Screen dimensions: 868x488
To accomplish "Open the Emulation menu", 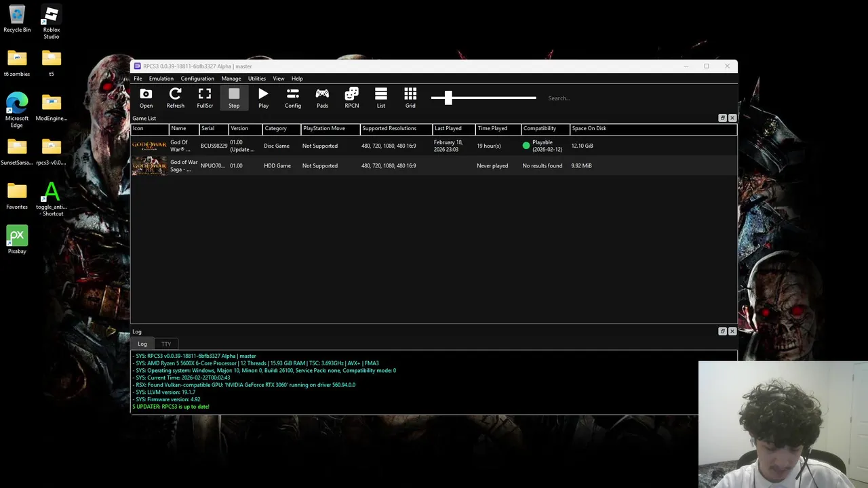I will 161,79.
